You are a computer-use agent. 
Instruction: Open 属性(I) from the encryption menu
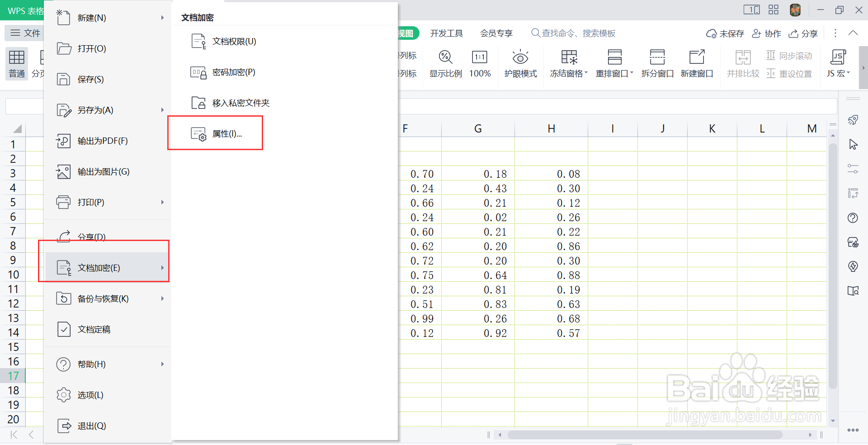pyautogui.click(x=226, y=133)
